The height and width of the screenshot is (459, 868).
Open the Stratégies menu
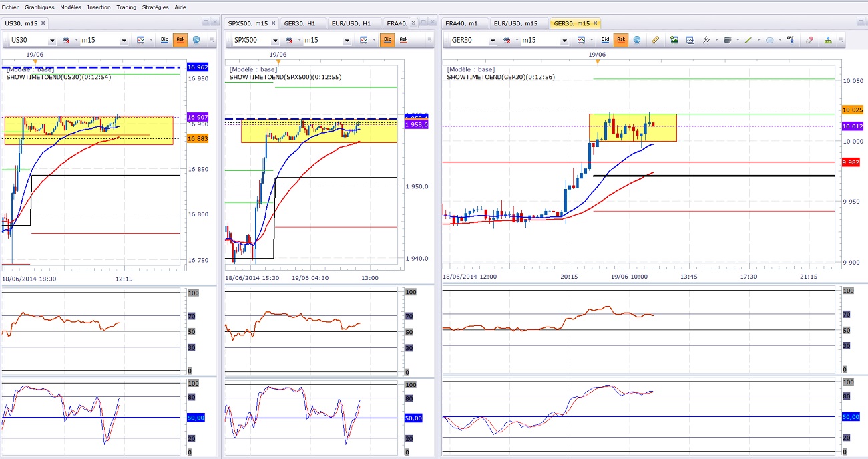click(x=155, y=7)
